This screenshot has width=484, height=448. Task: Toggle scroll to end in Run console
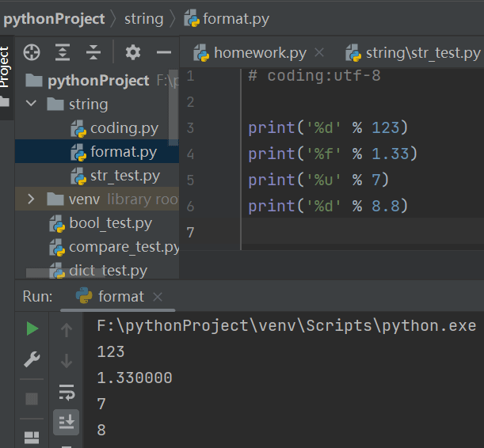click(x=67, y=421)
